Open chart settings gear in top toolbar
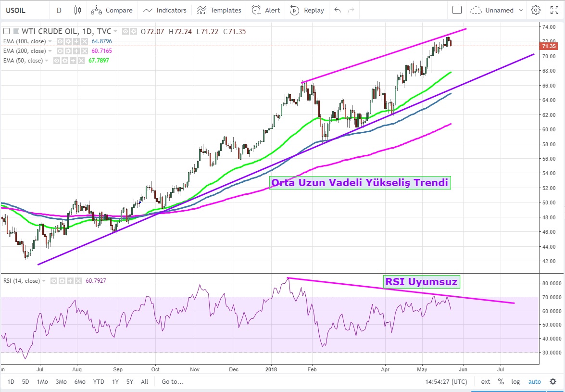Viewport: 565px width, 392px height. [x=535, y=10]
